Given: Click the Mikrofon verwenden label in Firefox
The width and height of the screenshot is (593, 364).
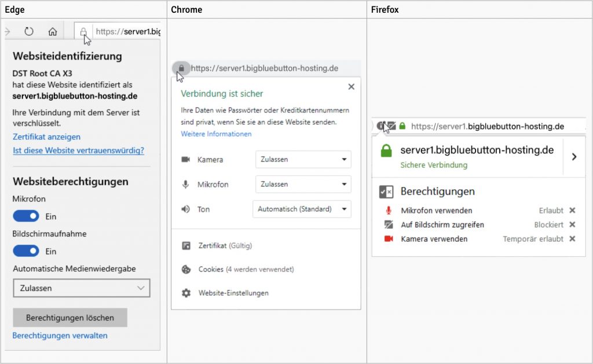Looking at the screenshot, I should 437,211.
